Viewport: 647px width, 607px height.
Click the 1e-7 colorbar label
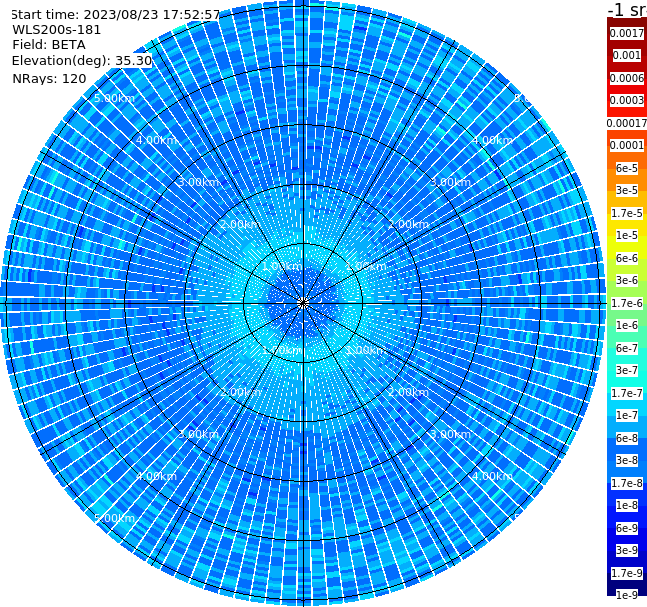pyautogui.click(x=627, y=415)
